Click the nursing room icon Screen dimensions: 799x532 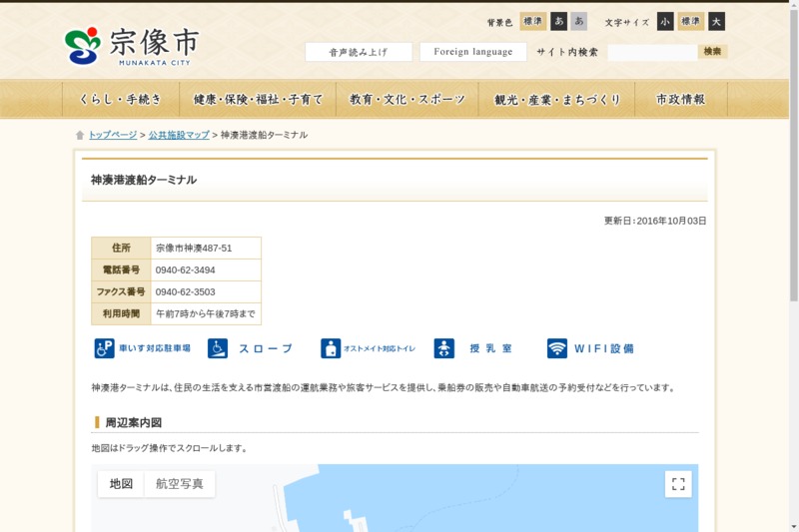tap(444, 348)
